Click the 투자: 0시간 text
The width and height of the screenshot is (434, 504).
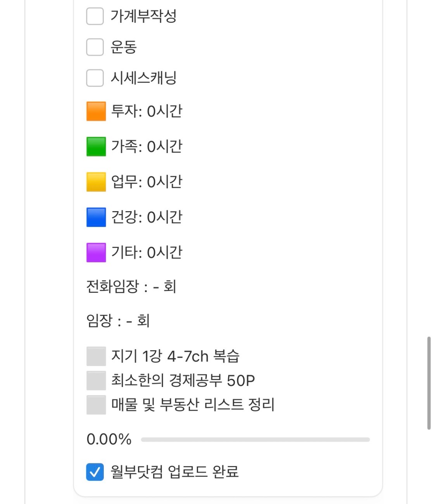[147, 111]
